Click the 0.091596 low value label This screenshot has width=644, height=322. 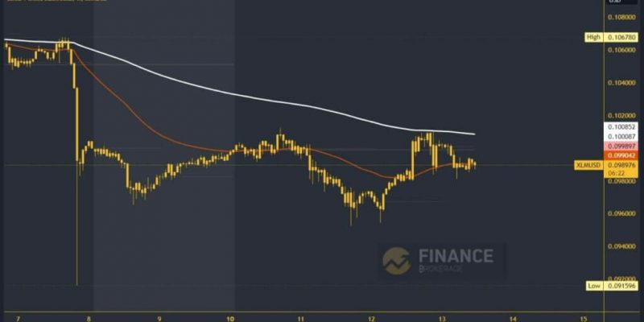pos(621,286)
